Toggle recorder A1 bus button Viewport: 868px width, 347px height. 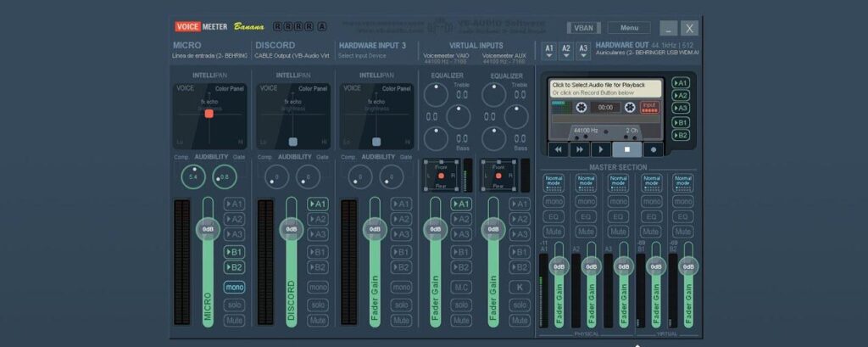click(681, 83)
